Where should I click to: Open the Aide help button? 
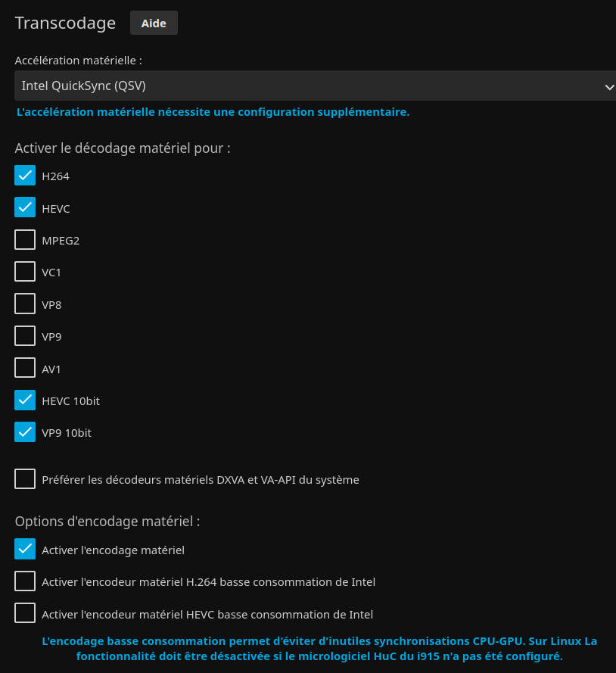tap(154, 23)
